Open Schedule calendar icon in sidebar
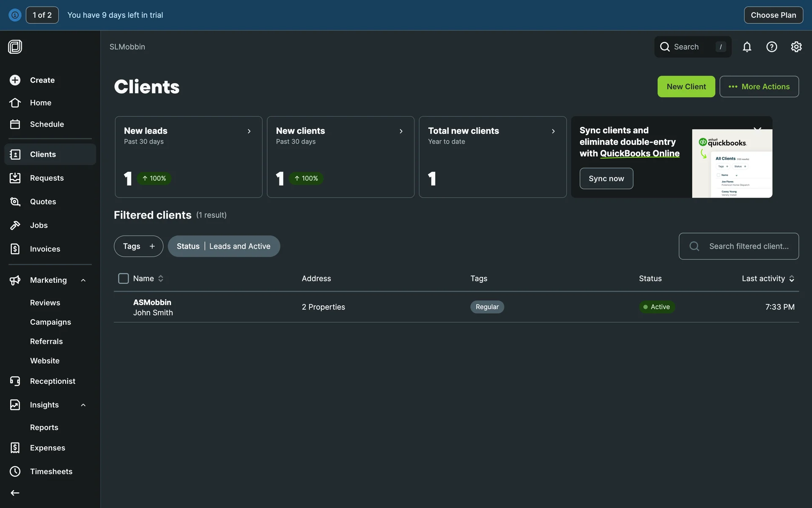The width and height of the screenshot is (812, 508). pos(15,124)
